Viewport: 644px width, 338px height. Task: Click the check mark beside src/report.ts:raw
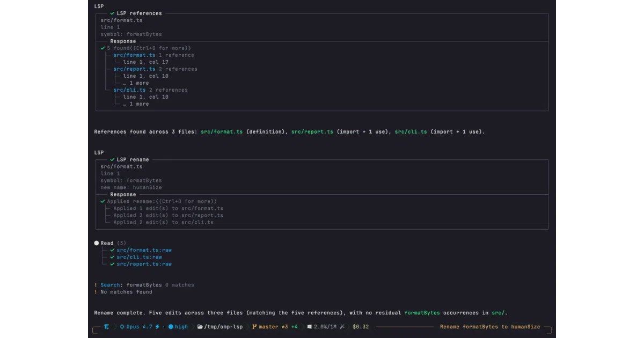[x=113, y=264]
